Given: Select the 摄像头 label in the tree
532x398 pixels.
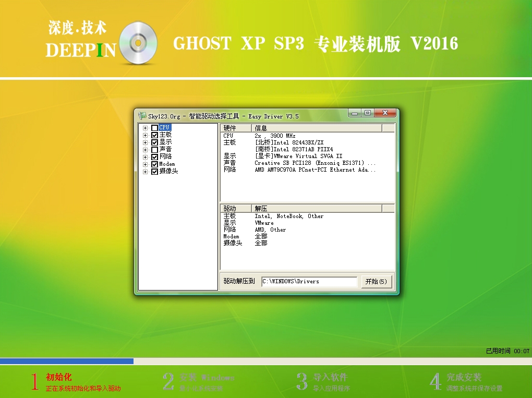Looking at the screenshot, I should 168,171.
